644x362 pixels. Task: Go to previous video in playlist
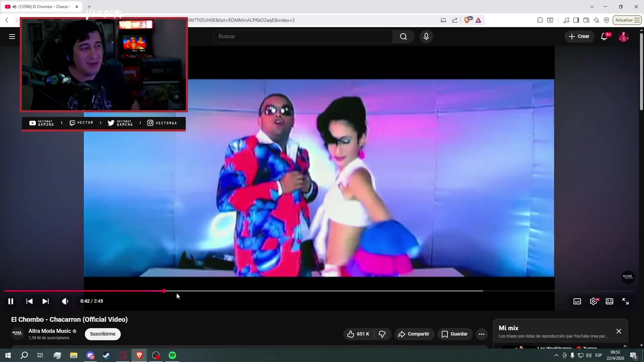click(x=29, y=301)
